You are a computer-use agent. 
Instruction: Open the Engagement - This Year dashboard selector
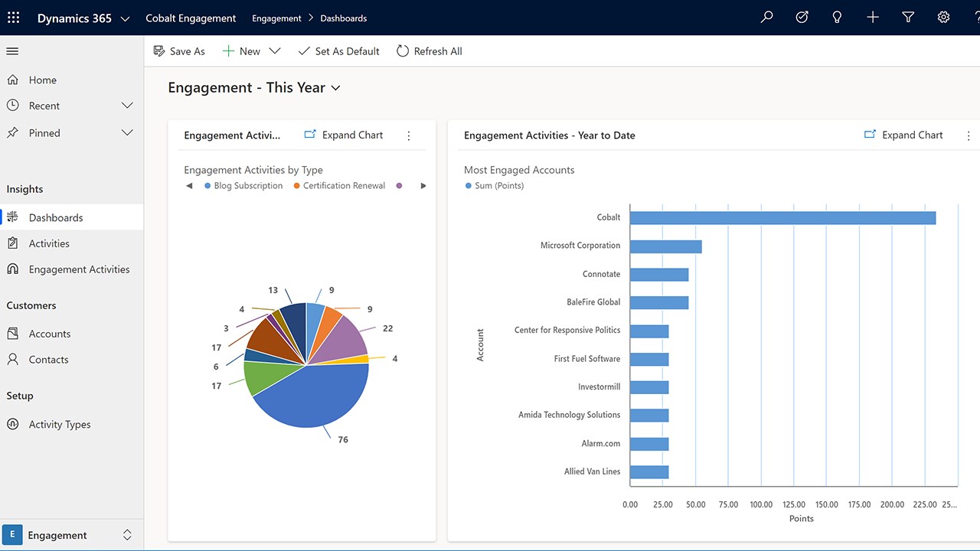[254, 88]
